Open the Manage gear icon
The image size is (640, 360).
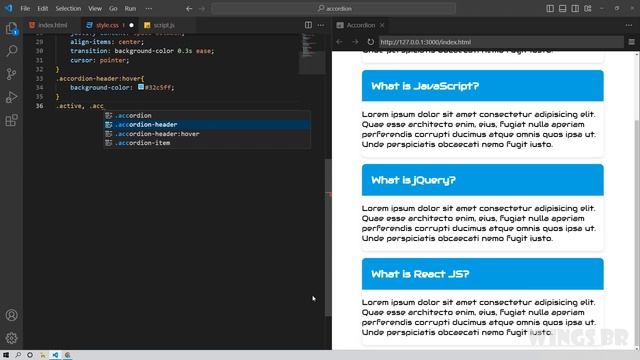point(11,338)
